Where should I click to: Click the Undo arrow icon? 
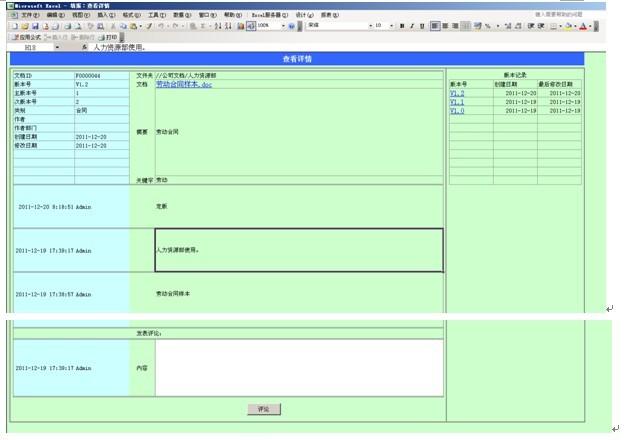coord(161,26)
